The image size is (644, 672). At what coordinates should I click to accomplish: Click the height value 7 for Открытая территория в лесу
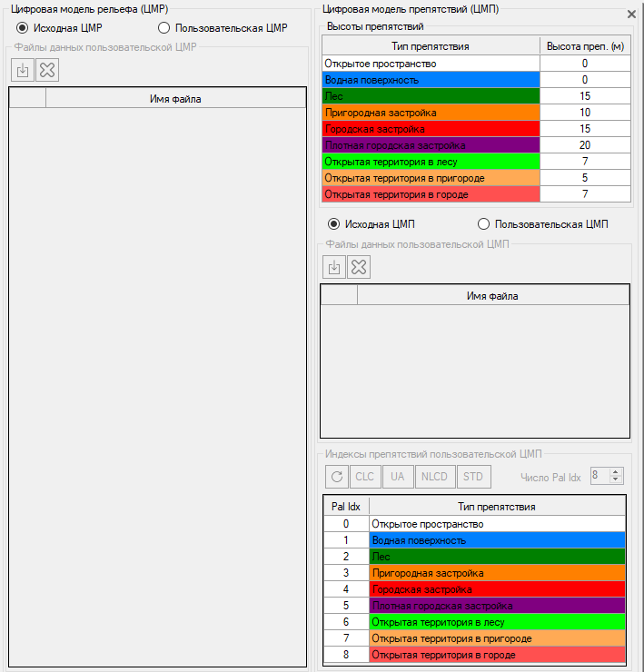pyautogui.click(x=585, y=162)
